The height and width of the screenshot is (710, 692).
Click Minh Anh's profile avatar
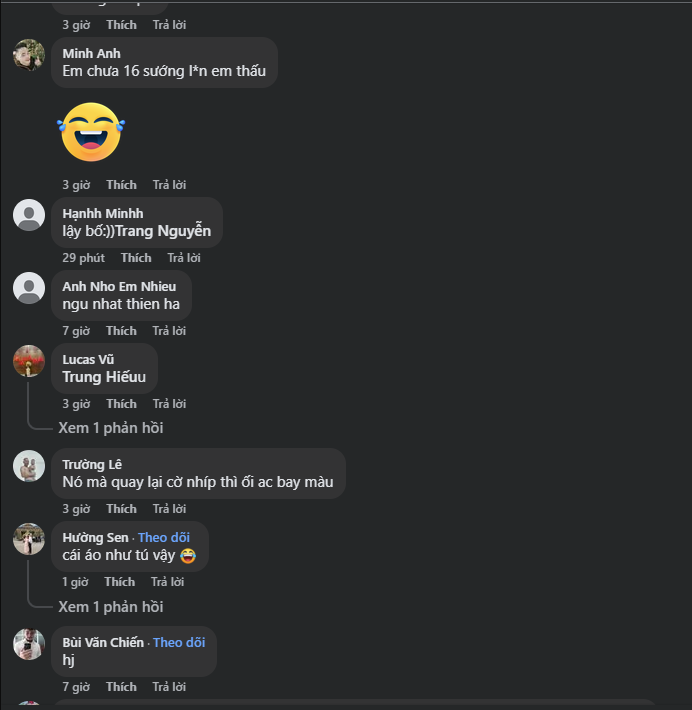[x=29, y=55]
